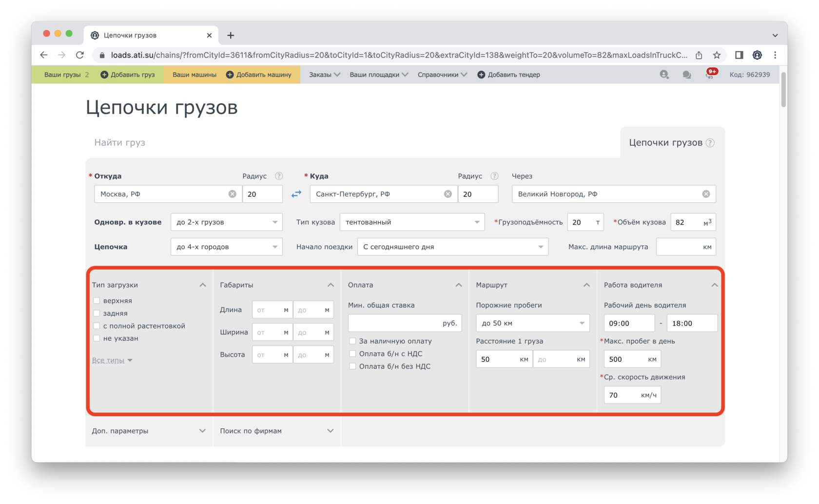Click the Грузоподъёмность field with 20
The image size is (819, 504).
585,222
